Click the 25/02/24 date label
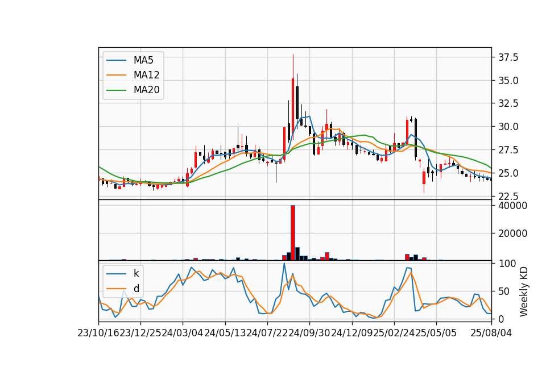The height and width of the screenshot is (392, 546). [x=394, y=333]
